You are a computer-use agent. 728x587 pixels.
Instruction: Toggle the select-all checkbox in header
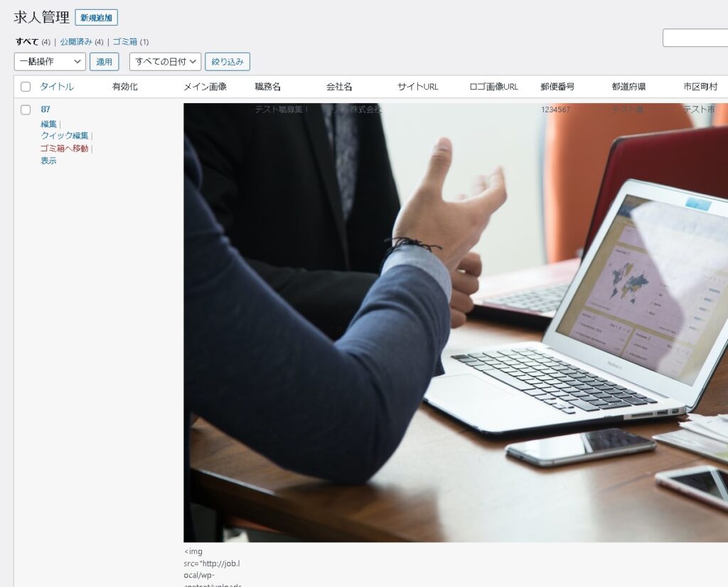26,87
